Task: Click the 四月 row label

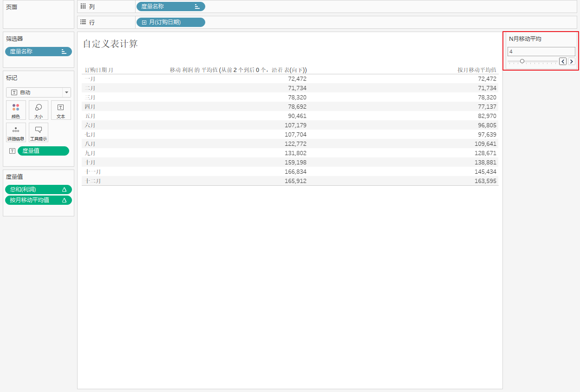Action: point(90,107)
